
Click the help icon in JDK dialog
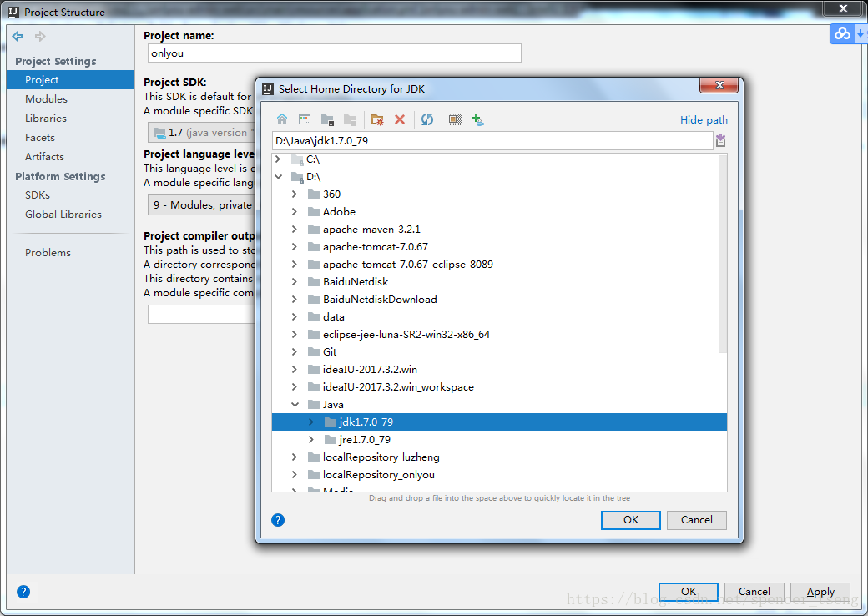[x=278, y=520]
